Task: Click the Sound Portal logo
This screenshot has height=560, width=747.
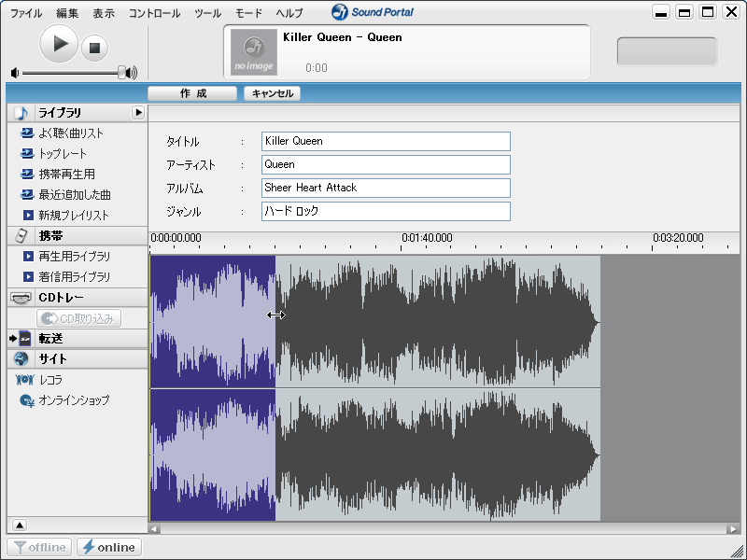Action: click(x=373, y=12)
